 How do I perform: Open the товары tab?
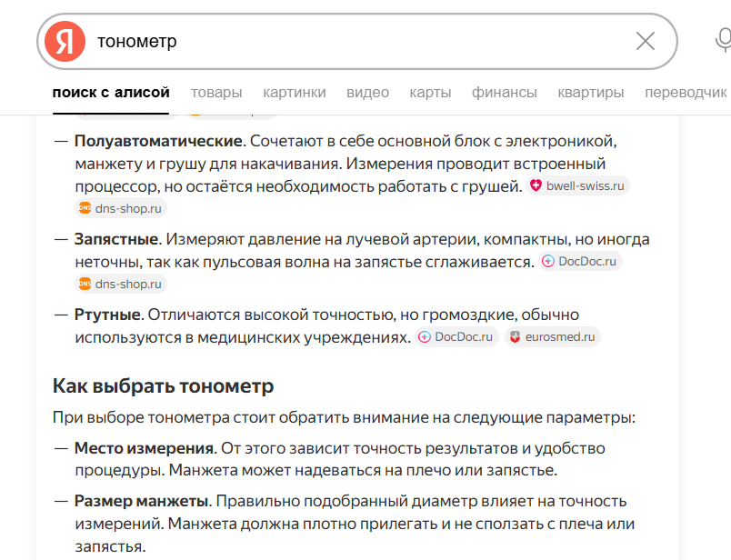pyautogui.click(x=216, y=93)
